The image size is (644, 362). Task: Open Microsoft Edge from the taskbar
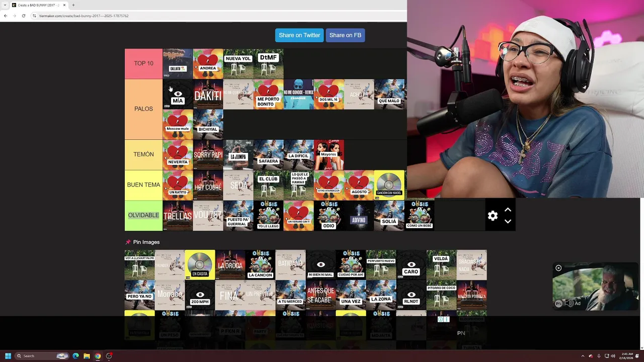coord(75,356)
